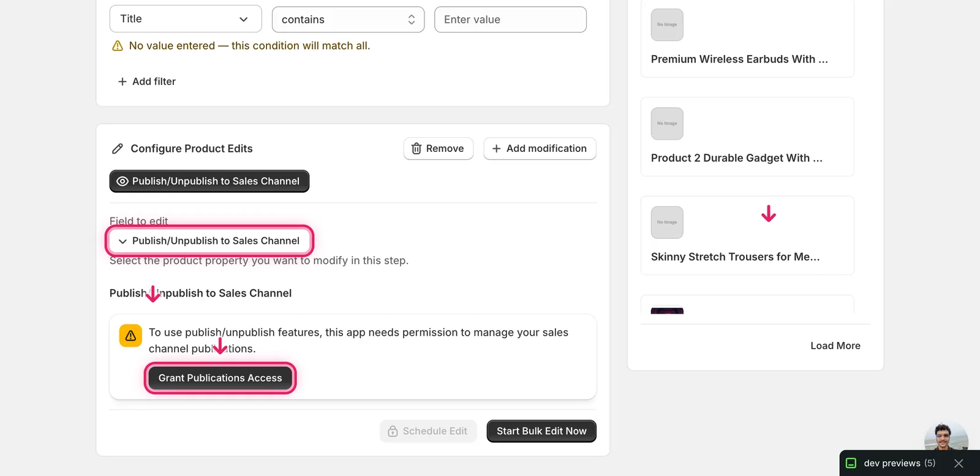Click the Add filter label

(x=154, y=81)
